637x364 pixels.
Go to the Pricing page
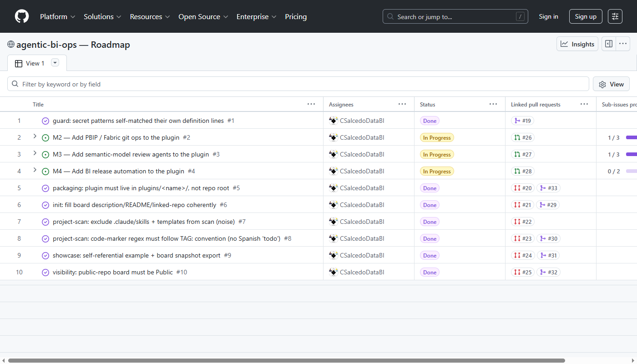296,16
